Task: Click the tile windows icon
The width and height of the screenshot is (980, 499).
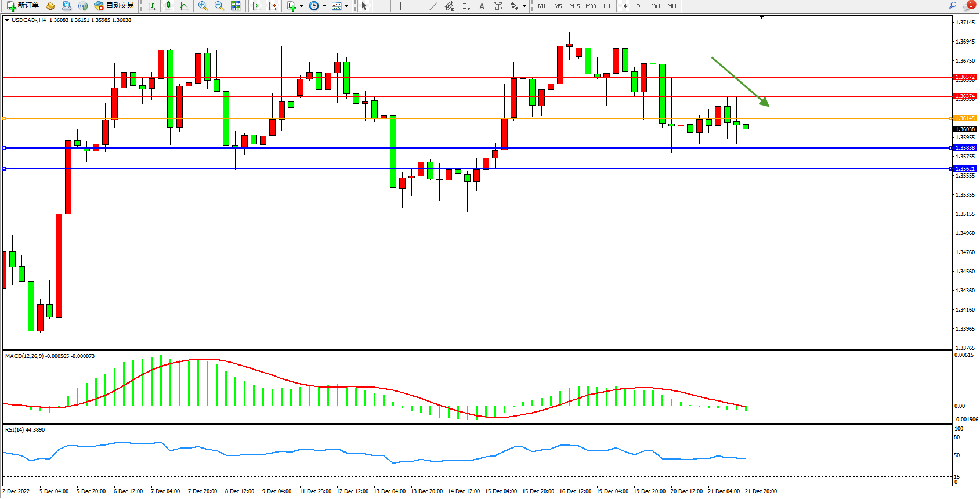Action: 236,6
